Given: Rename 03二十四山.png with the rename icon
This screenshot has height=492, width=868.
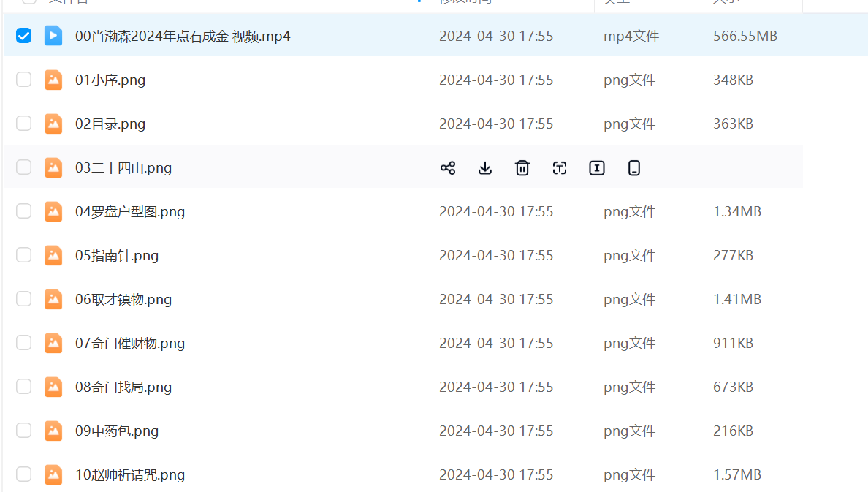Looking at the screenshot, I should 597,168.
